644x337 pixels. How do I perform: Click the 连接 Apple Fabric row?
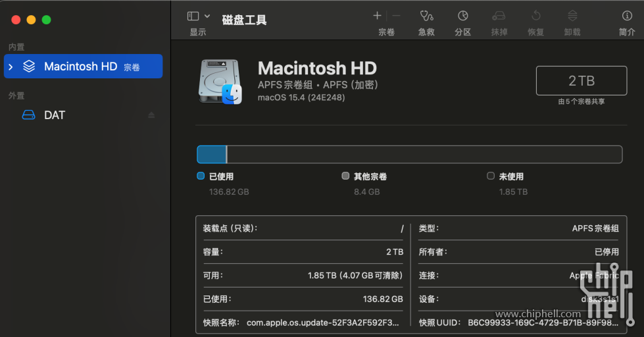click(519, 275)
